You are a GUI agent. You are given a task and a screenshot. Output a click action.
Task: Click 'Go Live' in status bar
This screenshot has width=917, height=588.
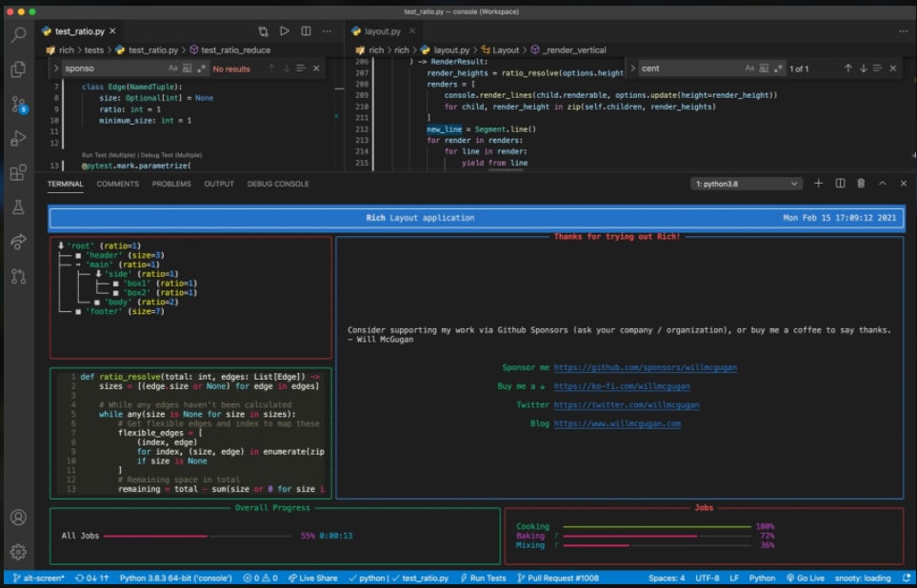pyautogui.click(x=806, y=578)
